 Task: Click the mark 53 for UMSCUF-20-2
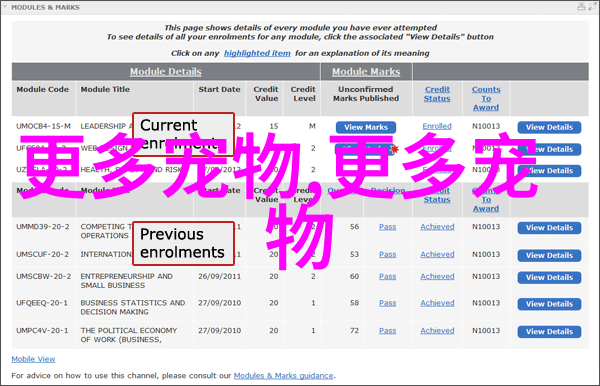pos(354,254)
